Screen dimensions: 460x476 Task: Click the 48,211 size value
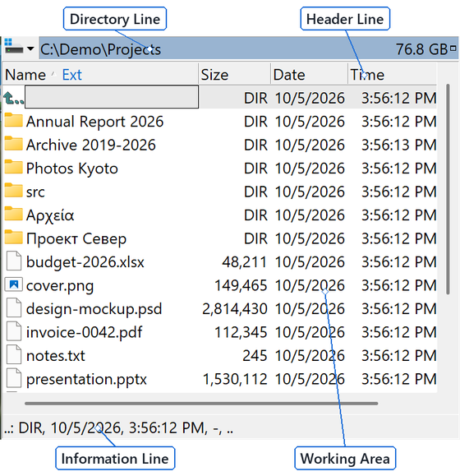coord(245,262)
